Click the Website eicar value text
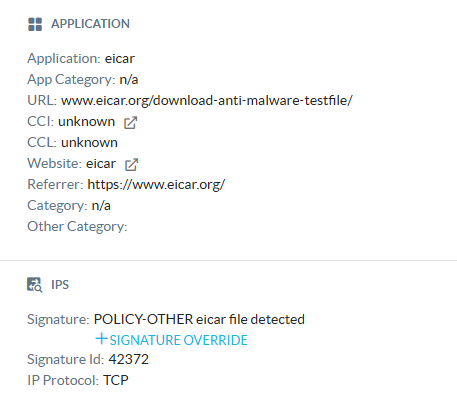 pyautogui.click(x=101, y=164)
